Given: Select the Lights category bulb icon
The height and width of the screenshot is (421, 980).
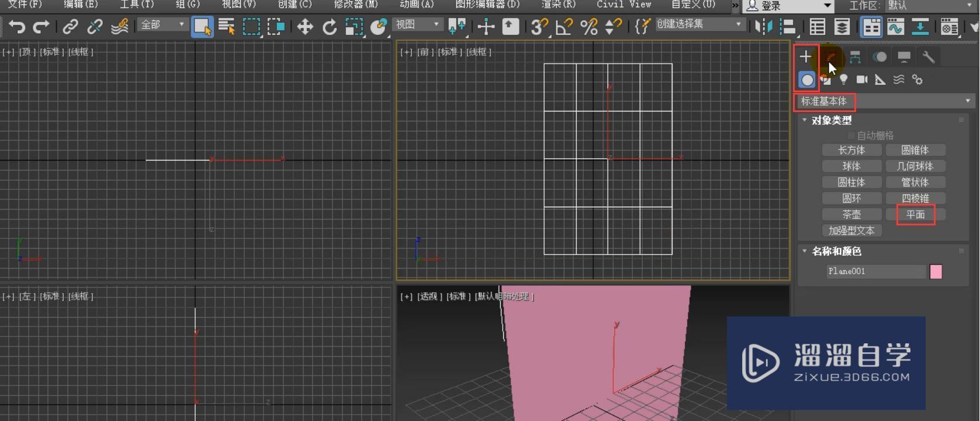Looking at the screenshot, I should point(843,79).
